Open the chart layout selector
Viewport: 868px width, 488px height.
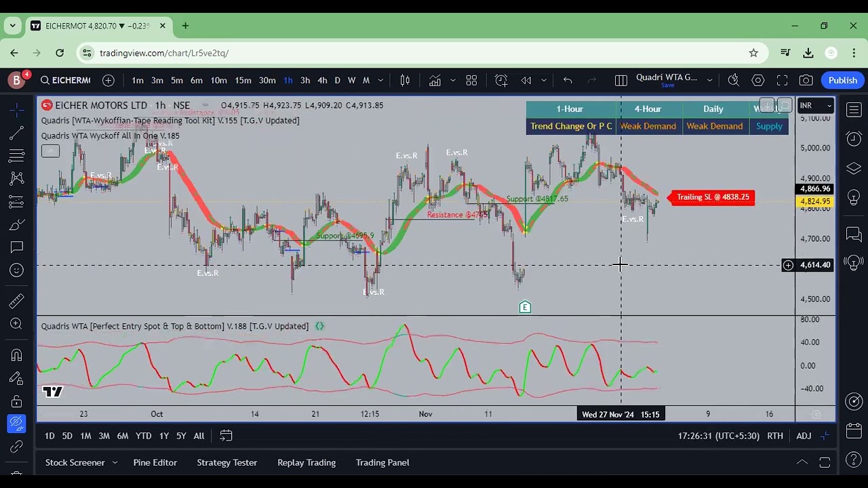620,80
